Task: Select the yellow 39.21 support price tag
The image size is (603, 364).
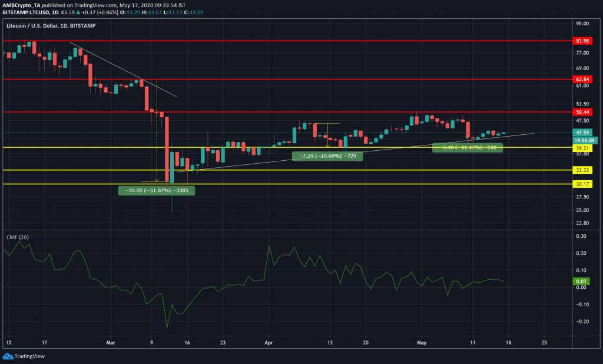Action: click(582, 148)
